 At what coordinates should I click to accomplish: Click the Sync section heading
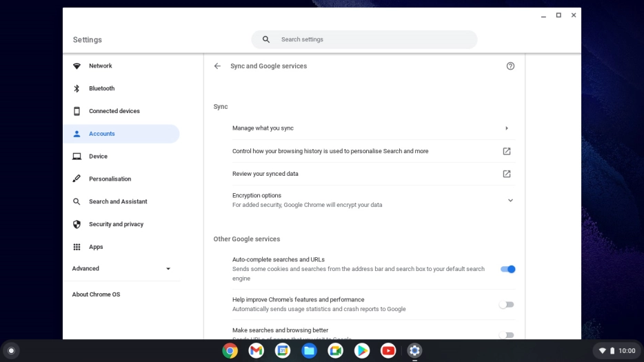(x=221, y=106)
